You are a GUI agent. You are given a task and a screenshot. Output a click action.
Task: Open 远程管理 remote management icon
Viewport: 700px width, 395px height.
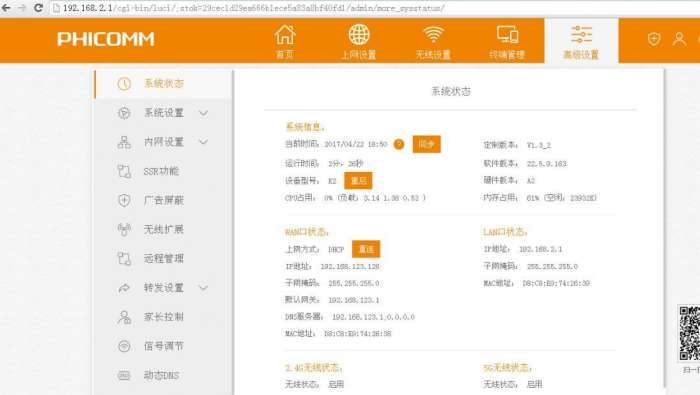124,258
